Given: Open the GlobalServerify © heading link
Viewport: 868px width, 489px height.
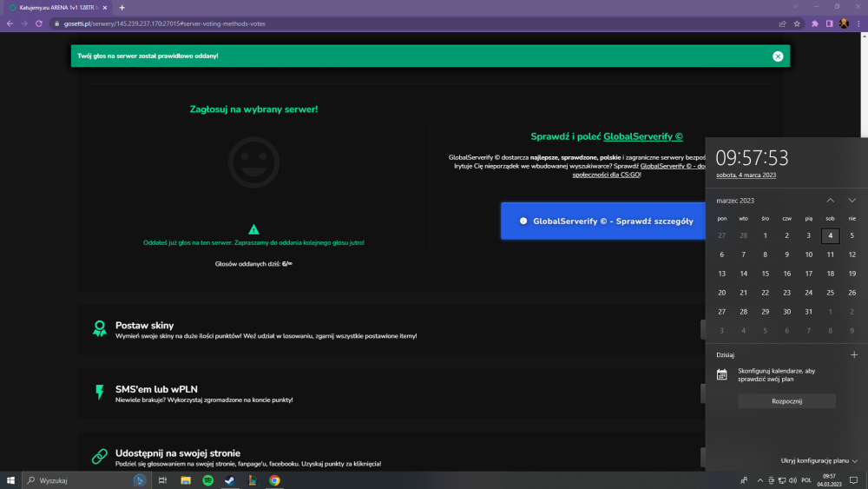Looking at the screenshot, I should coord(642,136).
